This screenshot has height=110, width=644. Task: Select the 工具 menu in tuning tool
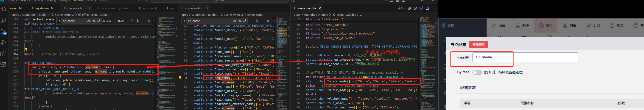point(593,25)
